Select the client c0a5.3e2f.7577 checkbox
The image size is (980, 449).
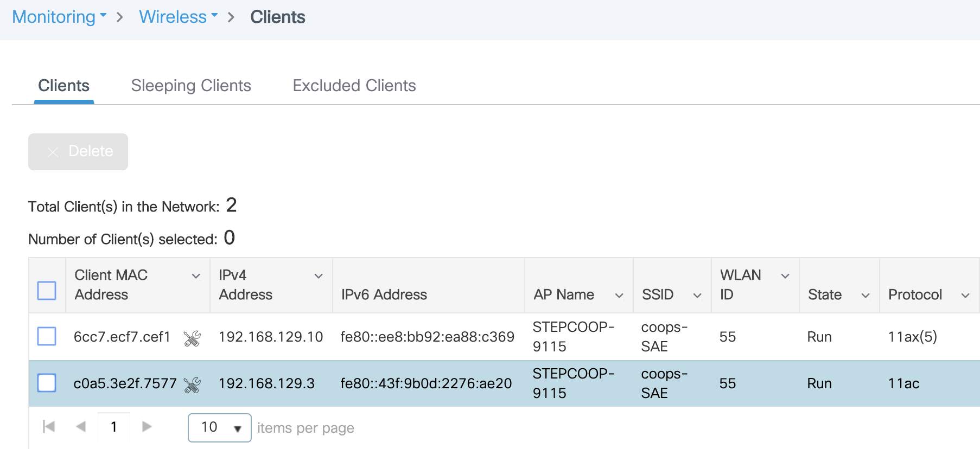click(47, 383)
